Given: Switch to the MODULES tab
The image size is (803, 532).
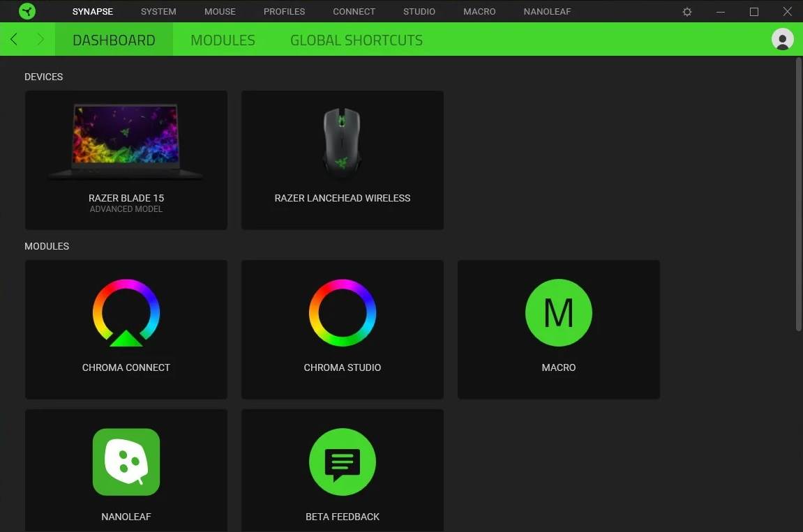Looking at the screenshot, I should (x=223, y=40).
